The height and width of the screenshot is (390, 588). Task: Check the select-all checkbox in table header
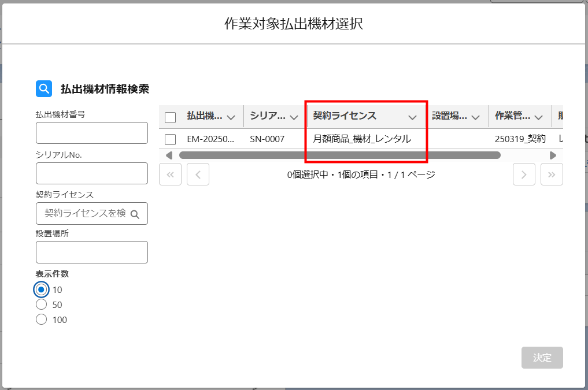[170, 117]
